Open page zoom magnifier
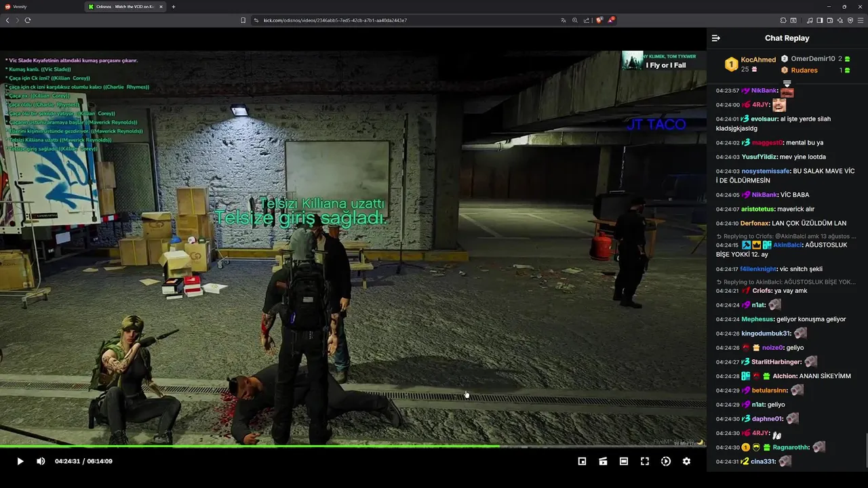 coord(575,20)
